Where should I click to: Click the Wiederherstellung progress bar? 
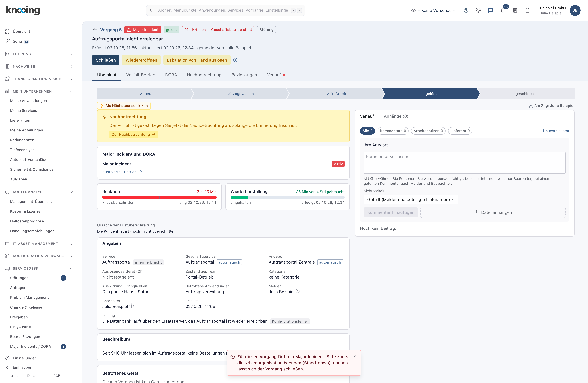click(x=287, y=197)
